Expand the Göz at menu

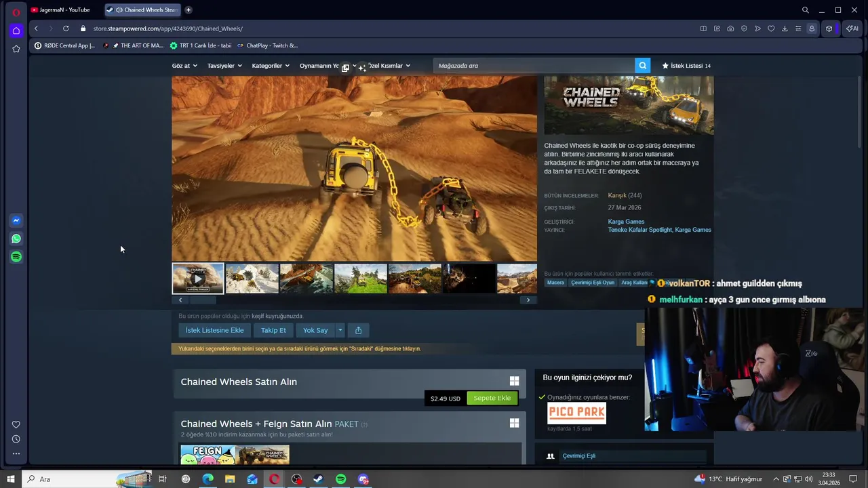point(184,66)
